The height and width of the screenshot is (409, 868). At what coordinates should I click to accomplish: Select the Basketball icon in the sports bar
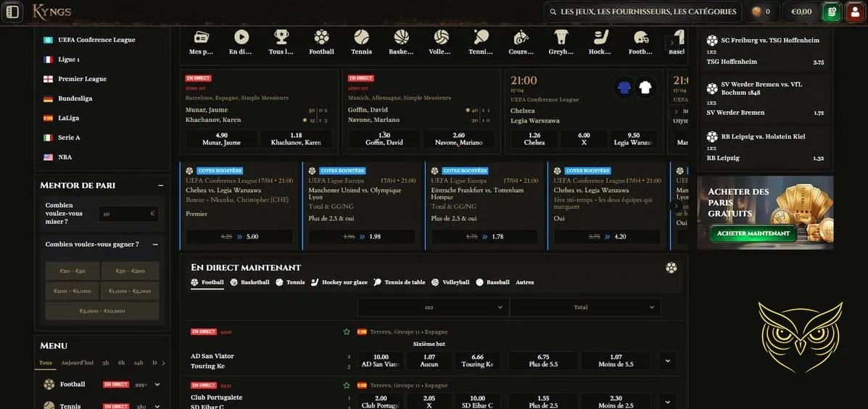401,43
